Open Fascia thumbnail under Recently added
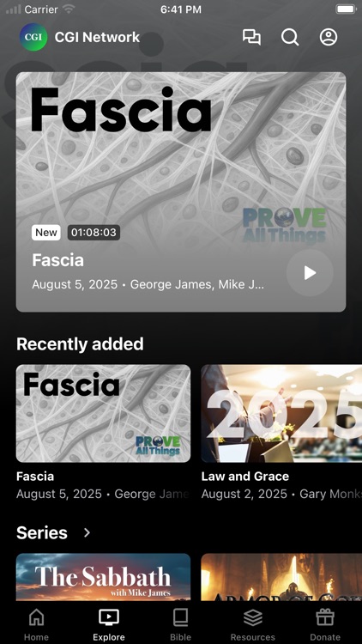362x644 pixels. click(x=104, y=414)
